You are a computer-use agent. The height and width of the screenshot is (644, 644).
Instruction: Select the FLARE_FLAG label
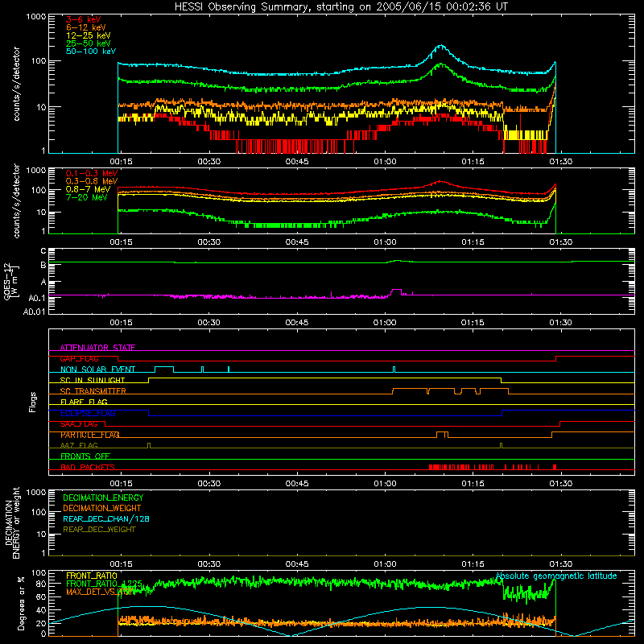(x=84, y=402)
